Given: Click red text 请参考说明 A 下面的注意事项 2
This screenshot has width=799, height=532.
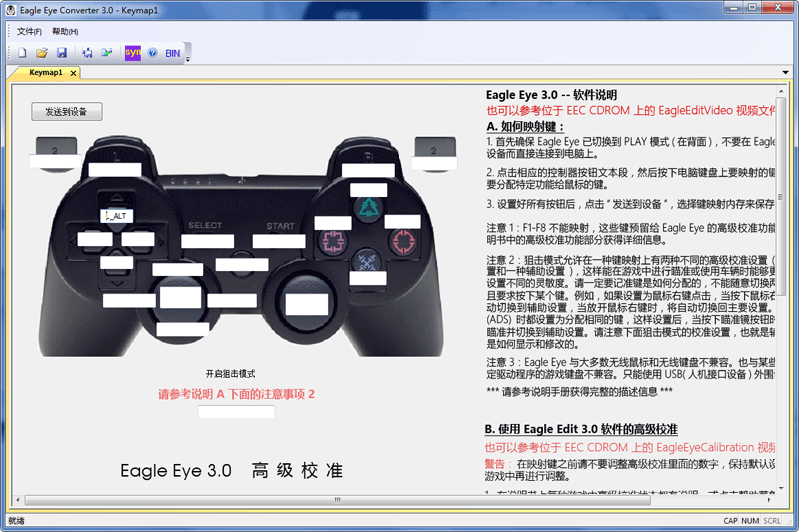Looking at the screenshot, I should [x=236, y=394].
